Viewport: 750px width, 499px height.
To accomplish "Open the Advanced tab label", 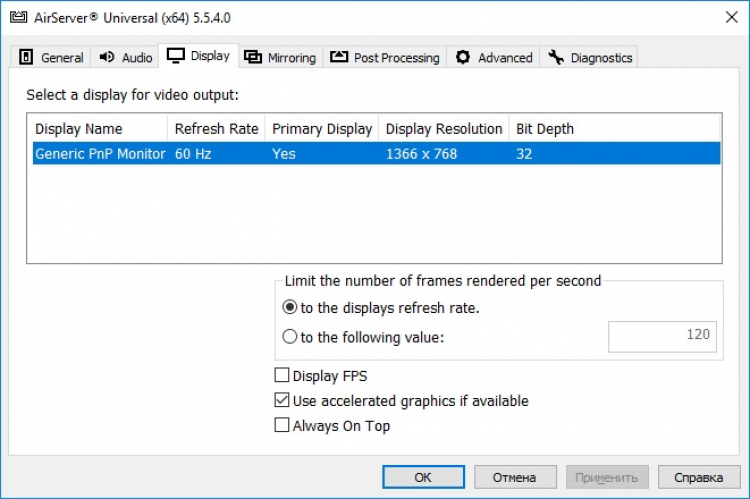I will coord(505,58).
